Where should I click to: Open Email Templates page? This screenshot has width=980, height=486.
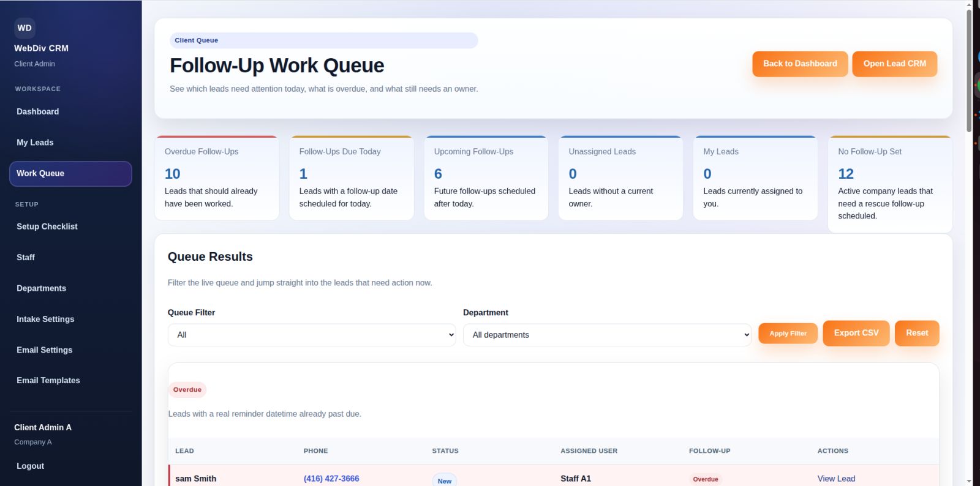48,381
